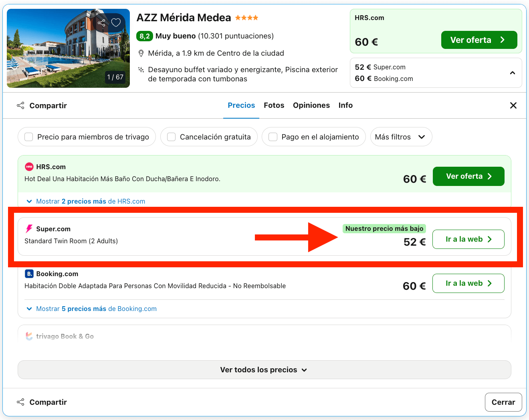Close the details panel with the X icon

coord(513,105)
